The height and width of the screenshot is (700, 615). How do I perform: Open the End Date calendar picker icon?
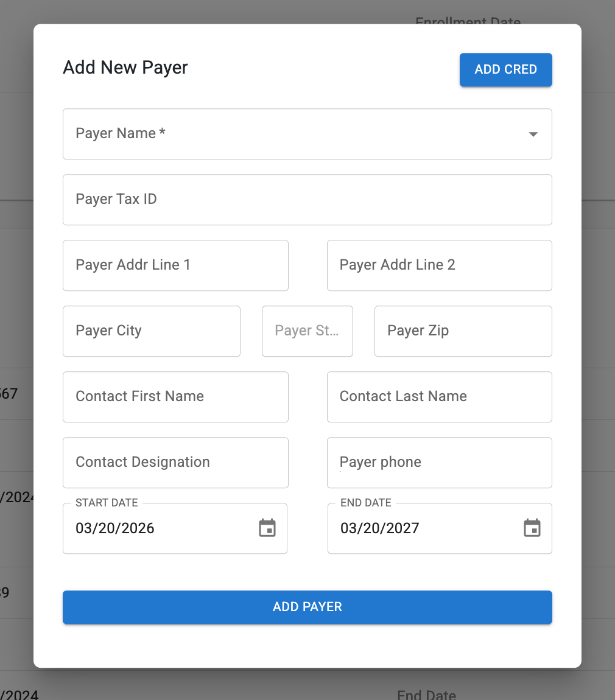pos(532,528)
